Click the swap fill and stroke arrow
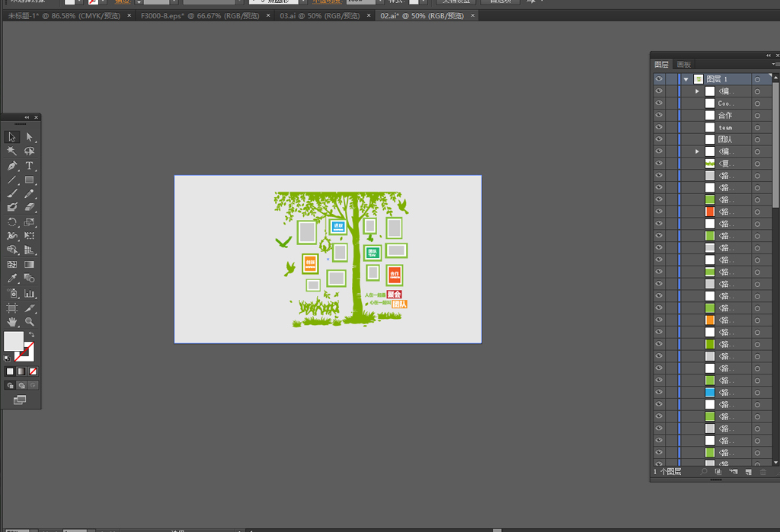Screen dimensions: 780x532 point(31,335)
